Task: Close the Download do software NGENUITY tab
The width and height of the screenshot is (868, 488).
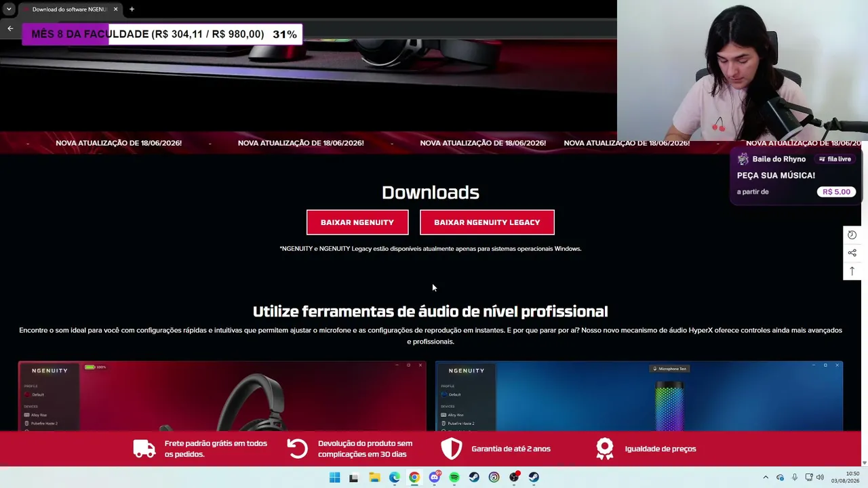Action: [x=115, y=9]
